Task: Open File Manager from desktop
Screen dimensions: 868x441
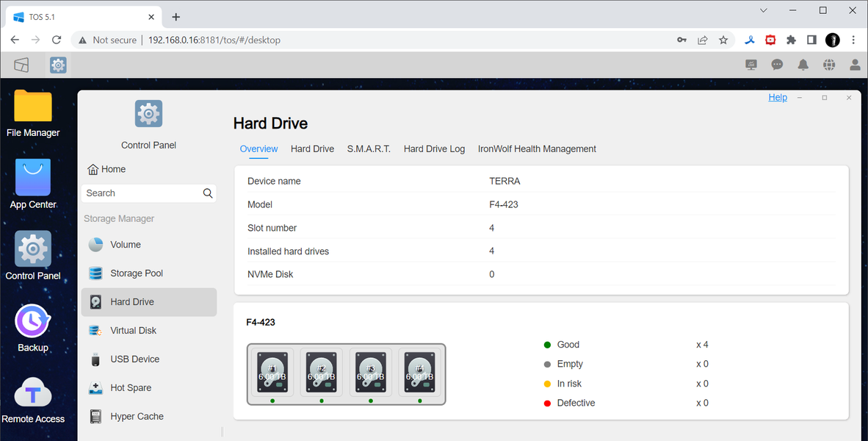Action: [x=32, y=113]
